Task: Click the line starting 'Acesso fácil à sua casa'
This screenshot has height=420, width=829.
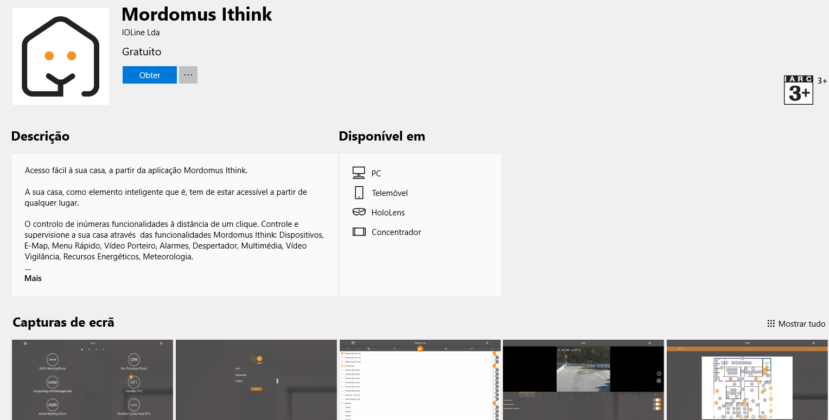Action: point(136,170)
